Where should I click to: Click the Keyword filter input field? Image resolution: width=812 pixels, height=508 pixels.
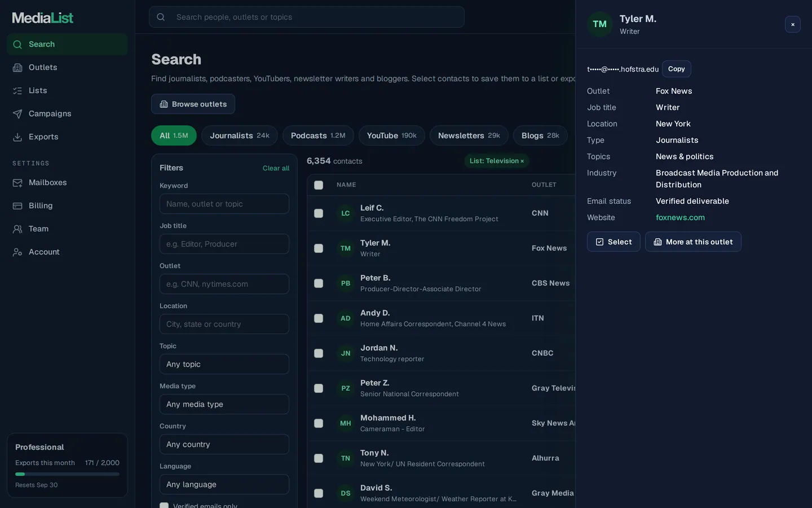coord(224,204)
